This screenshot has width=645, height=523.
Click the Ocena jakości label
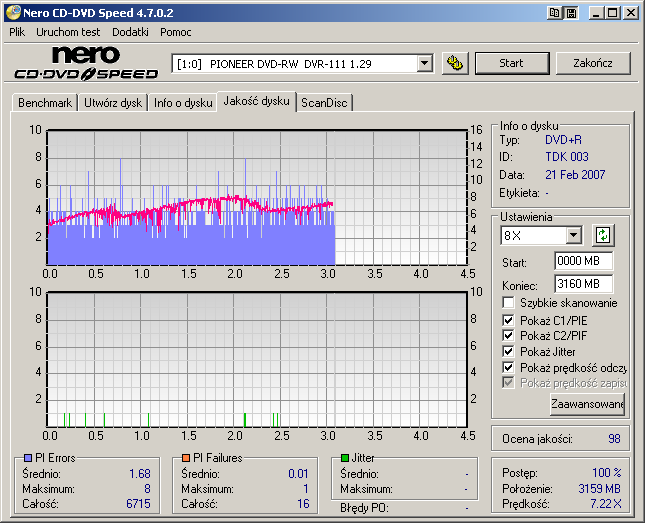(537, 439)
